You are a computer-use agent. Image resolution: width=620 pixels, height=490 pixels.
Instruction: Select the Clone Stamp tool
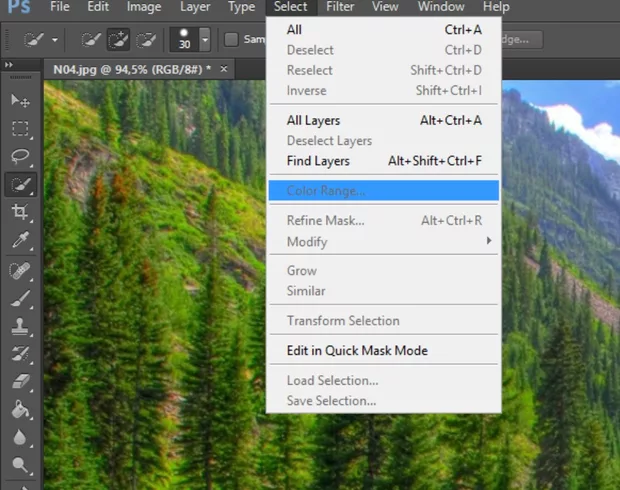click(20, 327)
